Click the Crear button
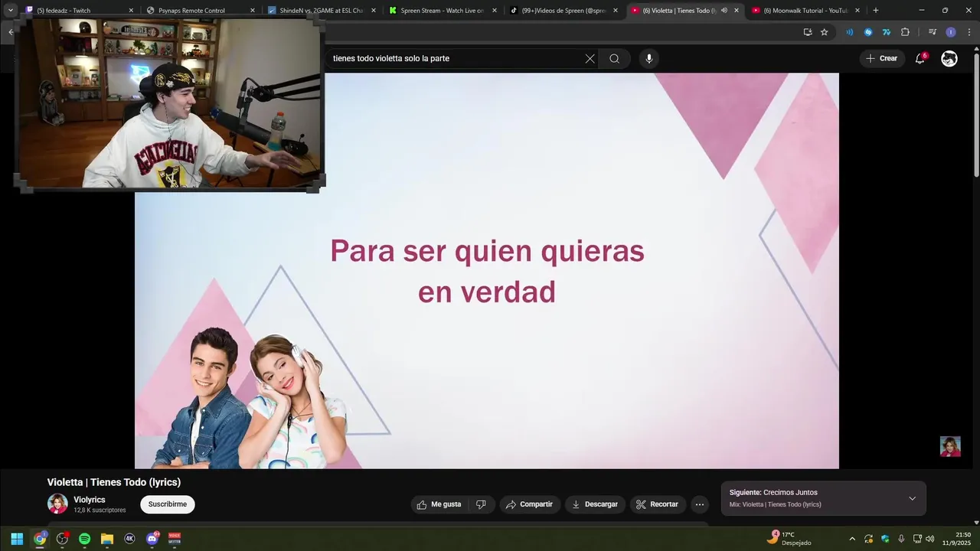980x551 pixels. pos(882,58)
